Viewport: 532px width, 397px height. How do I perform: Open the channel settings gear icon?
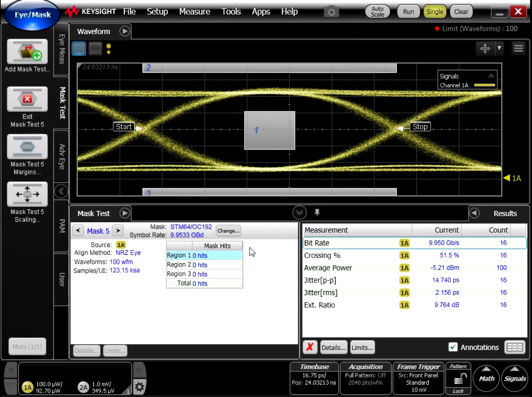[139, 387]
